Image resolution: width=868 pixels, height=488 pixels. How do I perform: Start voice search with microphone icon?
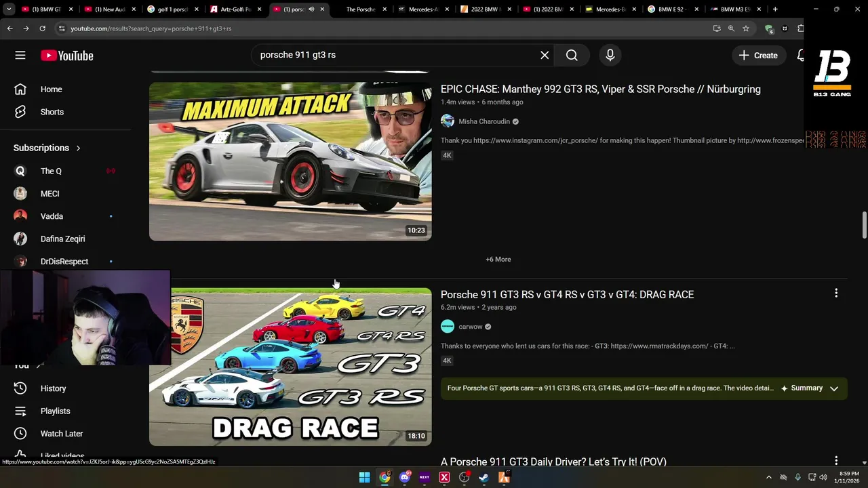(x=610, y=55)
